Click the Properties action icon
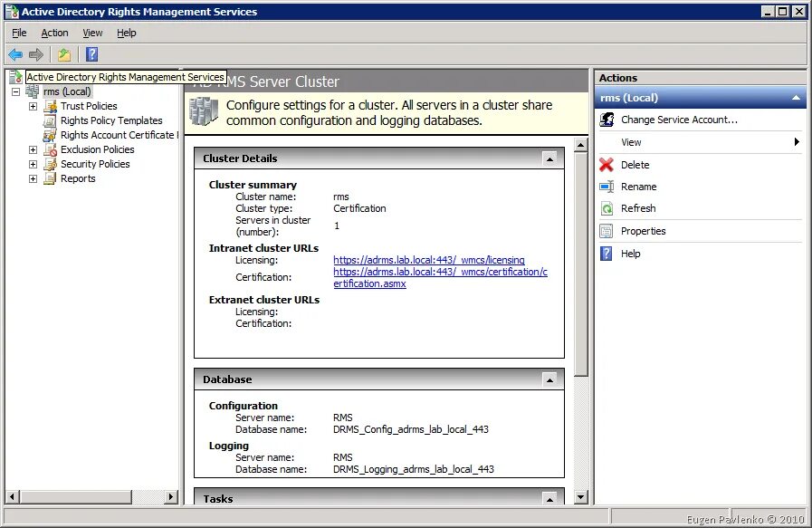 [607, 231]
